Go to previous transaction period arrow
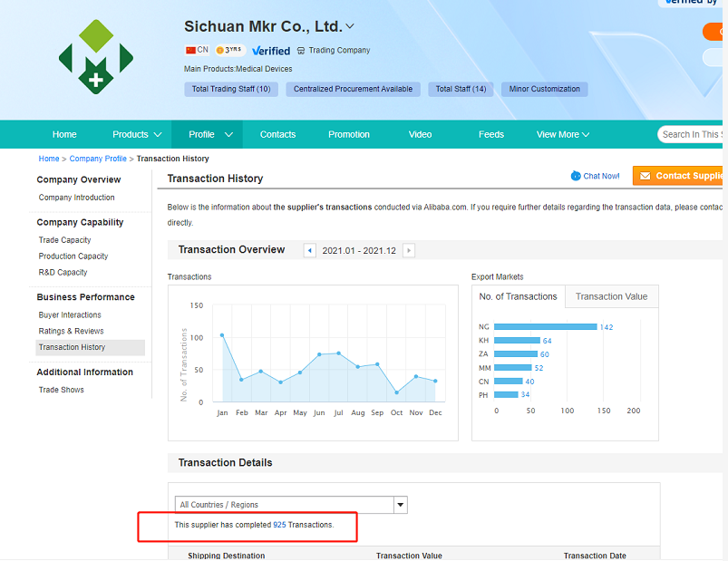 tap(310, 250)
